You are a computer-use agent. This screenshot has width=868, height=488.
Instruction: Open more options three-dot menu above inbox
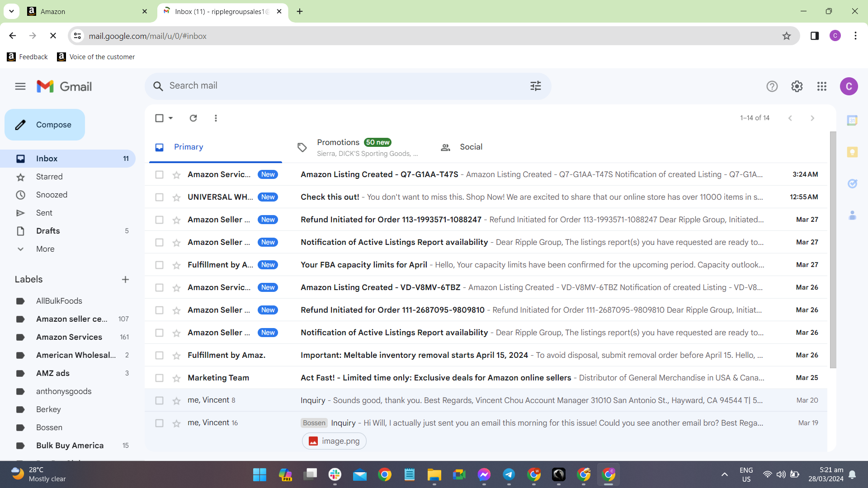click(x=216, y=118)
